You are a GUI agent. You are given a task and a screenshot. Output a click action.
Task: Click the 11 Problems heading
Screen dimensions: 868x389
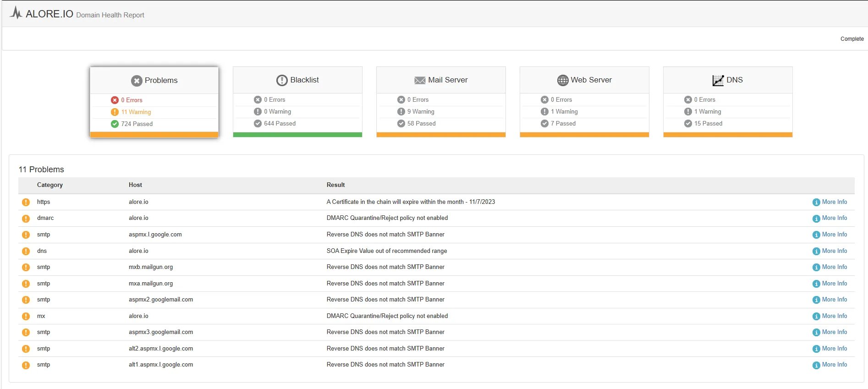(41, 170)
